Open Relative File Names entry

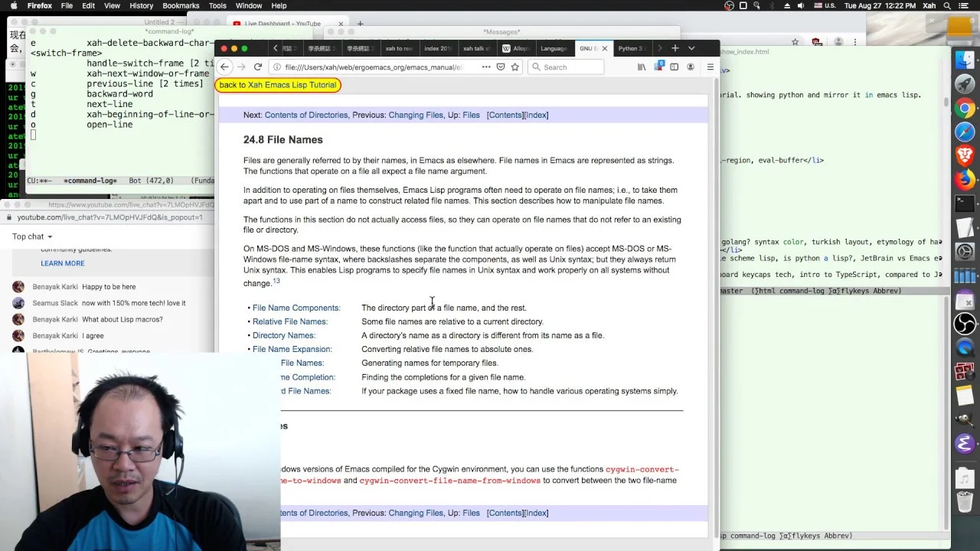[289, 321]
